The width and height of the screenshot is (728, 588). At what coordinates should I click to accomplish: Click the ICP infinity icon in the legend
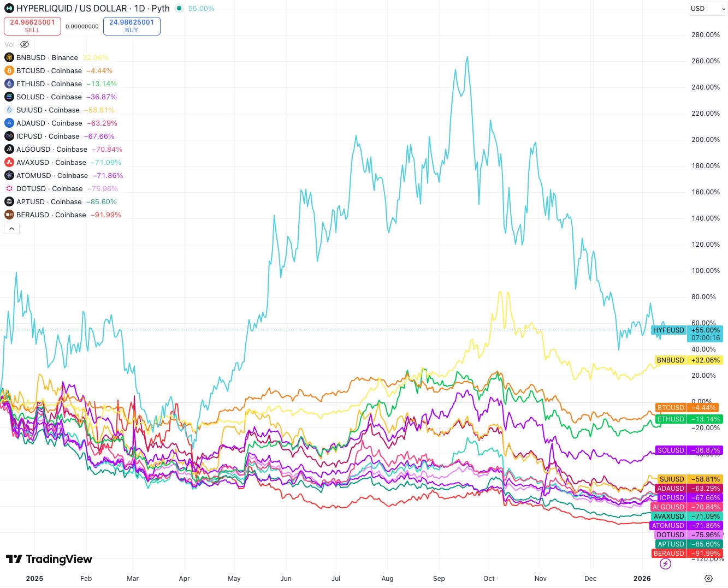[x=9, y=136]
